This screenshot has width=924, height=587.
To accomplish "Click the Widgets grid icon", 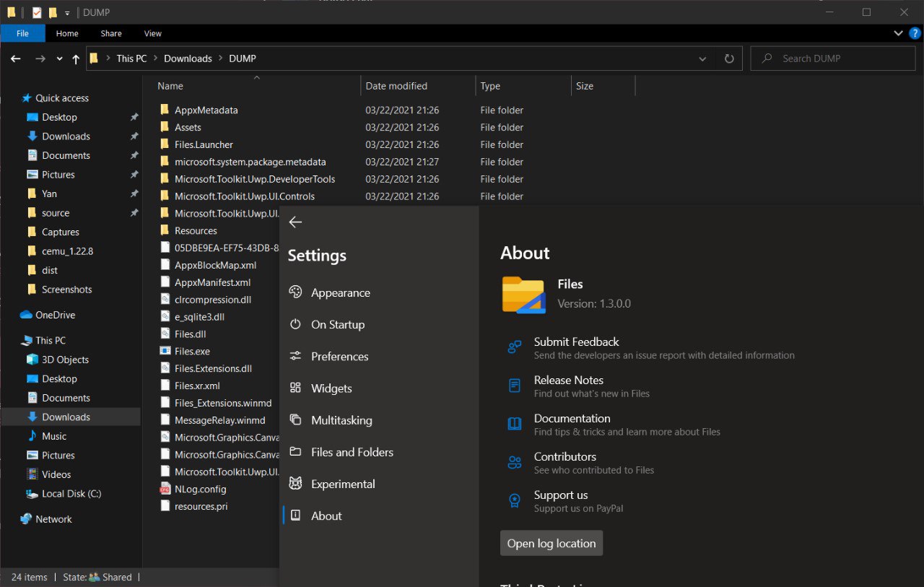I will [x=295, y=388].
